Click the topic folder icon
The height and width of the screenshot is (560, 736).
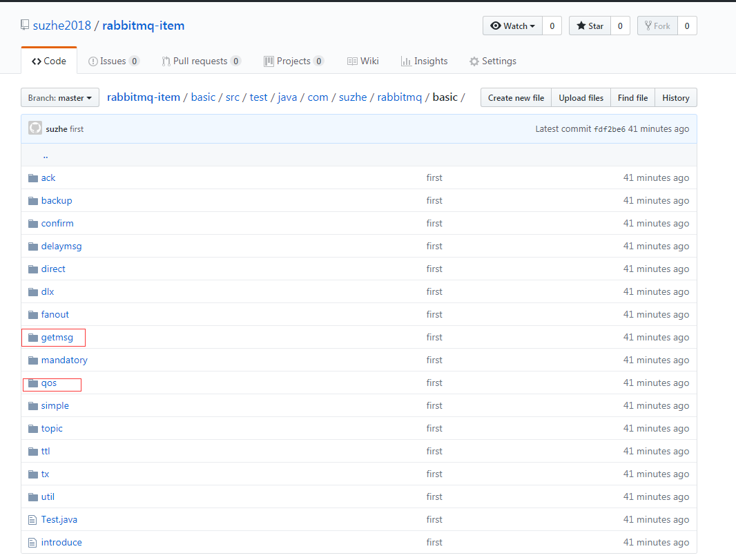coord(33,429)
